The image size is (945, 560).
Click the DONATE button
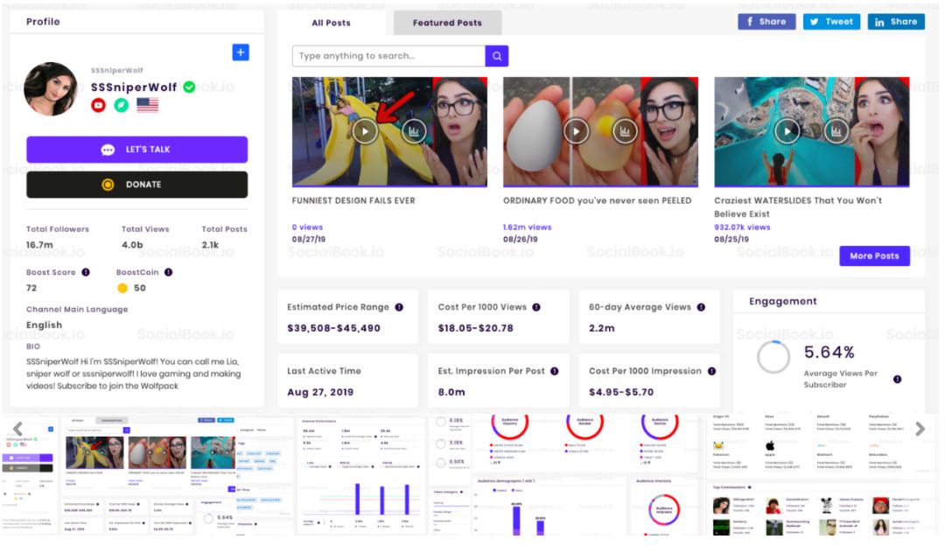136,185
